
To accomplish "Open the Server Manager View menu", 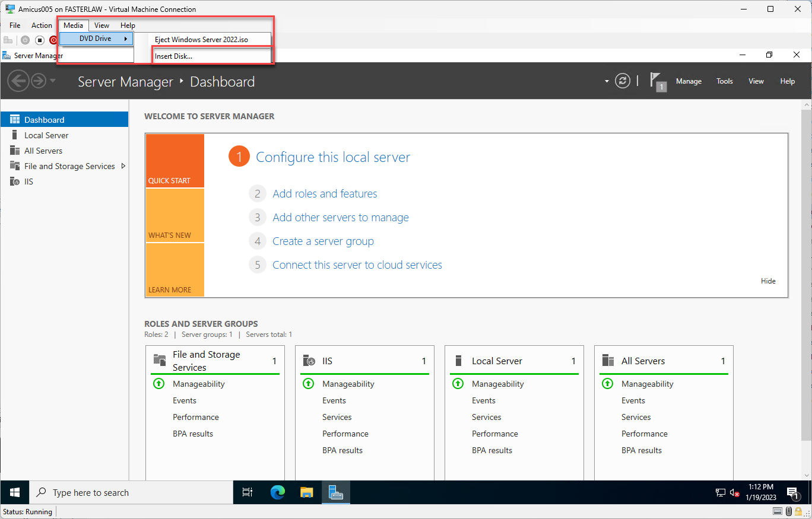I will [756, 81].
